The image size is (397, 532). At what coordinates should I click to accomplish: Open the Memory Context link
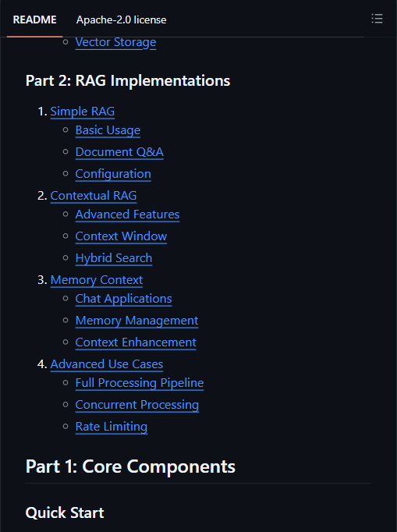pyautogui.click(x=97, y=280)
